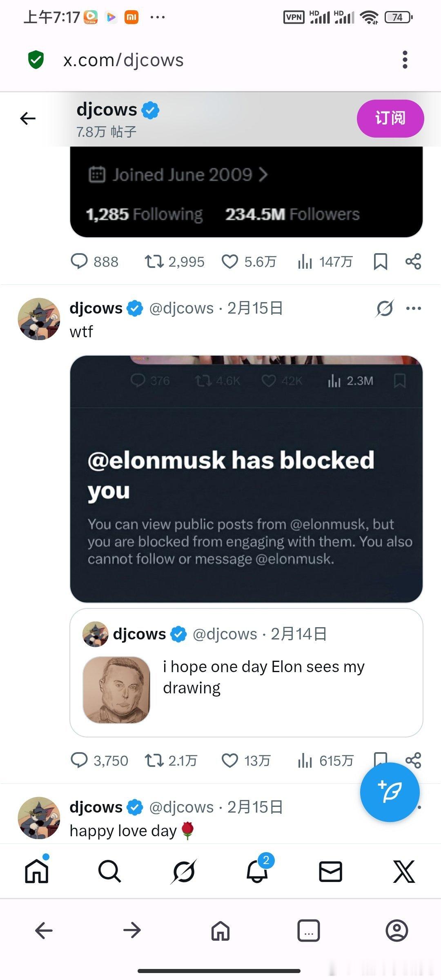This screenshot has height=980, width=441.
Task: Open the browser account profile tab
Action: click(x=396, y=931)
